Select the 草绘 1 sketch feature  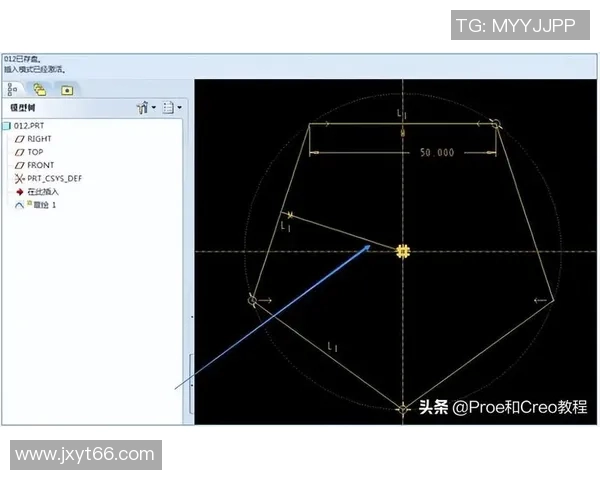[36, 205]
